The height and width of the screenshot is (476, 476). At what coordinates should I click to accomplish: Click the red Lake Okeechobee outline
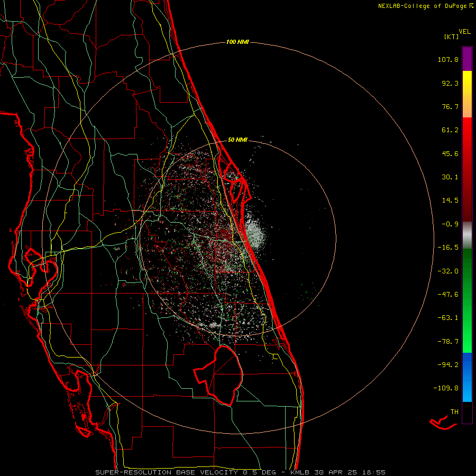point(218,375)
